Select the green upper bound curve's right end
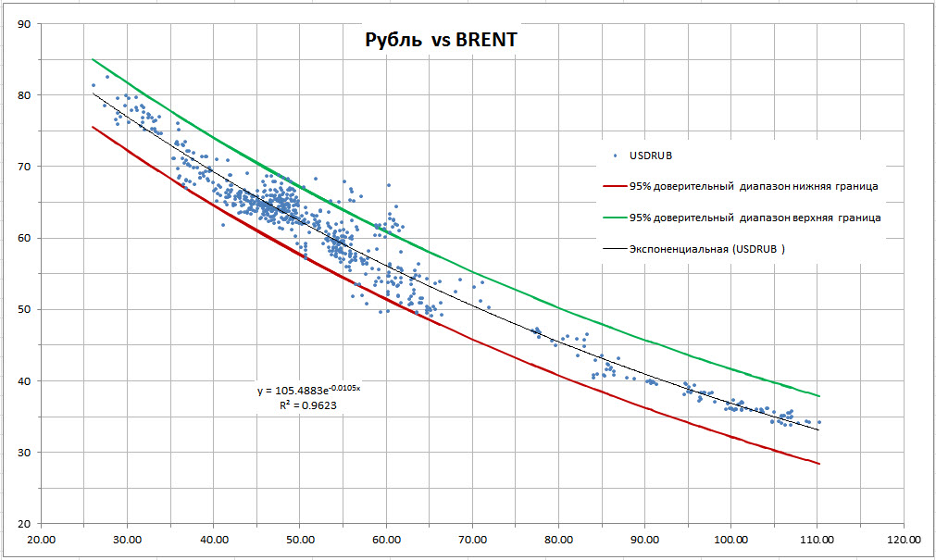Screen dimensions: 936x560 tap(818, 395)
